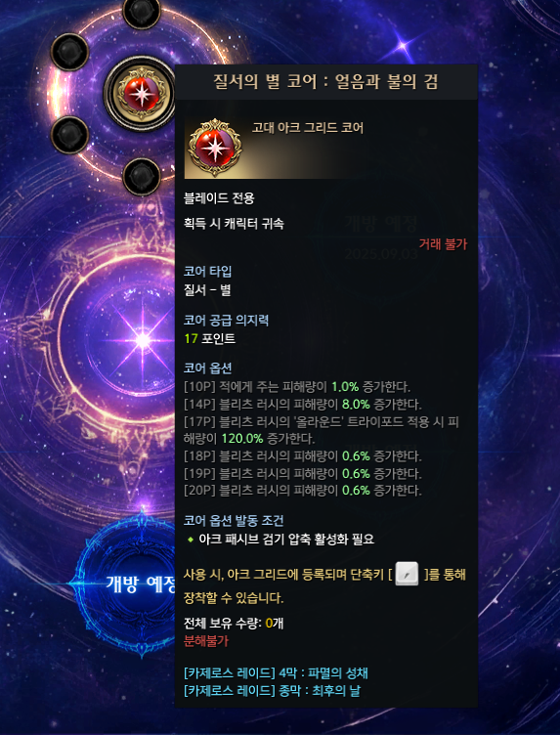The image size is (560, 735).
Task: Click the green diamond bullet for 검기 압축
Action: pos(191,540)
